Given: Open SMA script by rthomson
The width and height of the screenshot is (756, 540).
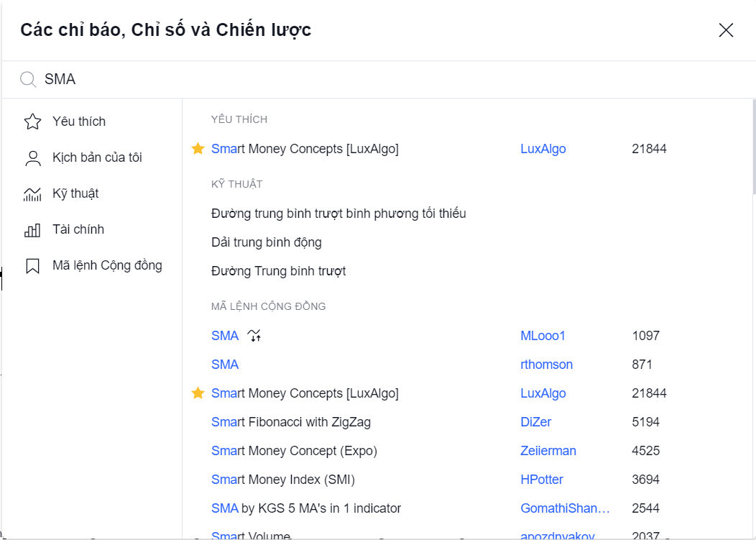Looking at the screenshot, I should tap(225, 365).
